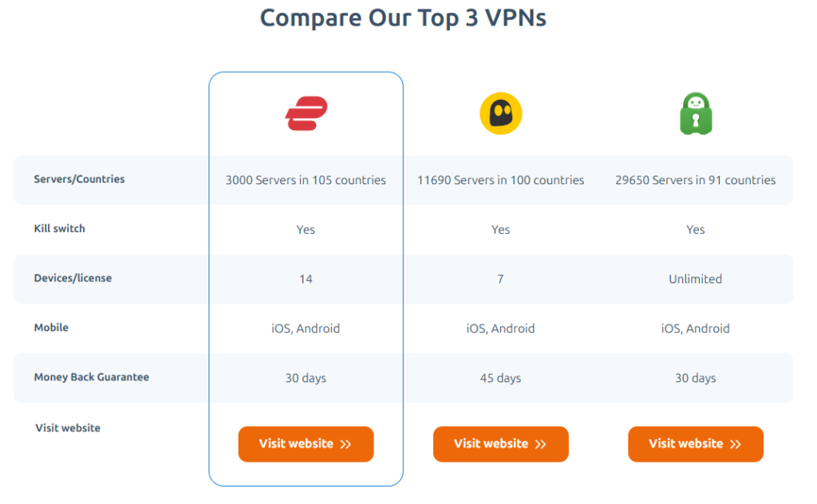Click the yellow CyberGhost ghost logo
The height and width of the screenshot is (504, 817).
pos(500,113)
